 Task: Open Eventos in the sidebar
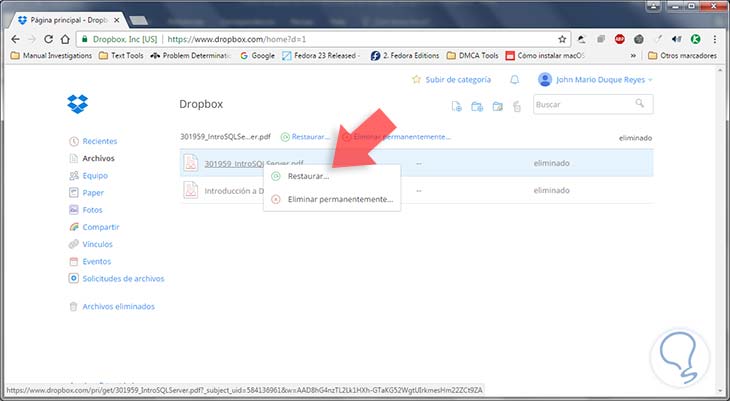pos(97,261)
